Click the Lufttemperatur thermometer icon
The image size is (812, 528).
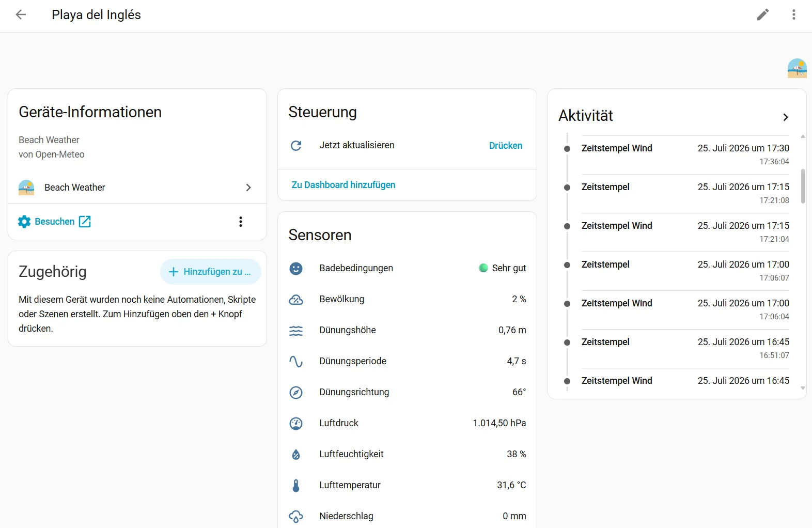click(296, 485)
